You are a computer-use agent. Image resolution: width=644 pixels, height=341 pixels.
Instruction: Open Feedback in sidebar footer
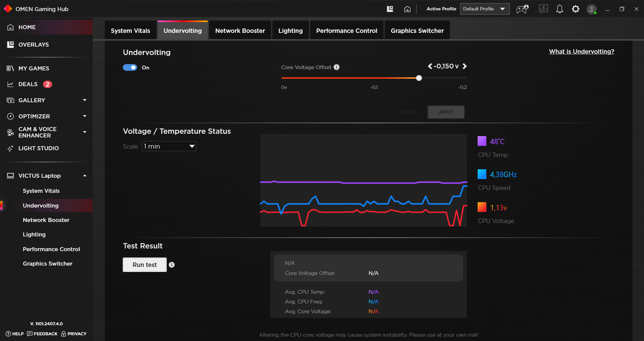point(42,334)
